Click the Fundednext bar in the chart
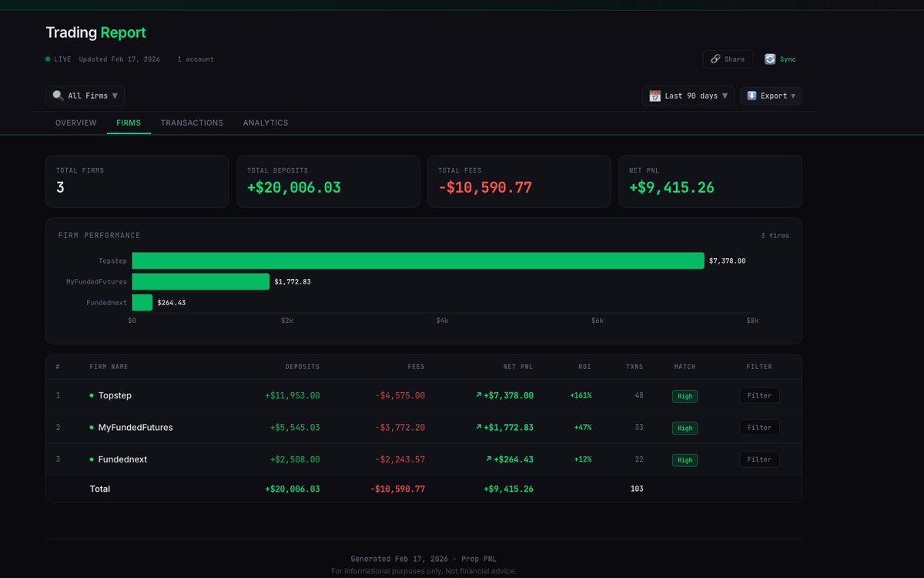924x578 pixels. [142, 302]
